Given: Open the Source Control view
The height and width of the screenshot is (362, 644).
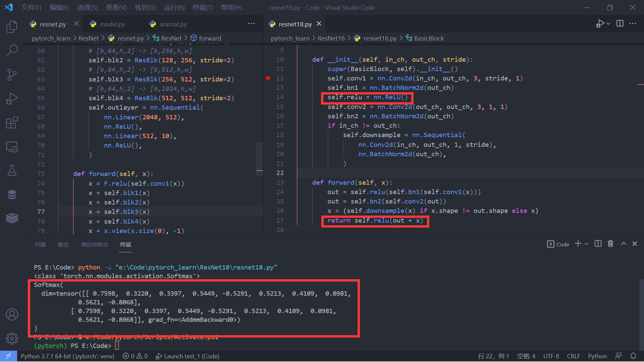Looking at the screenshot, I should [12, 74].
